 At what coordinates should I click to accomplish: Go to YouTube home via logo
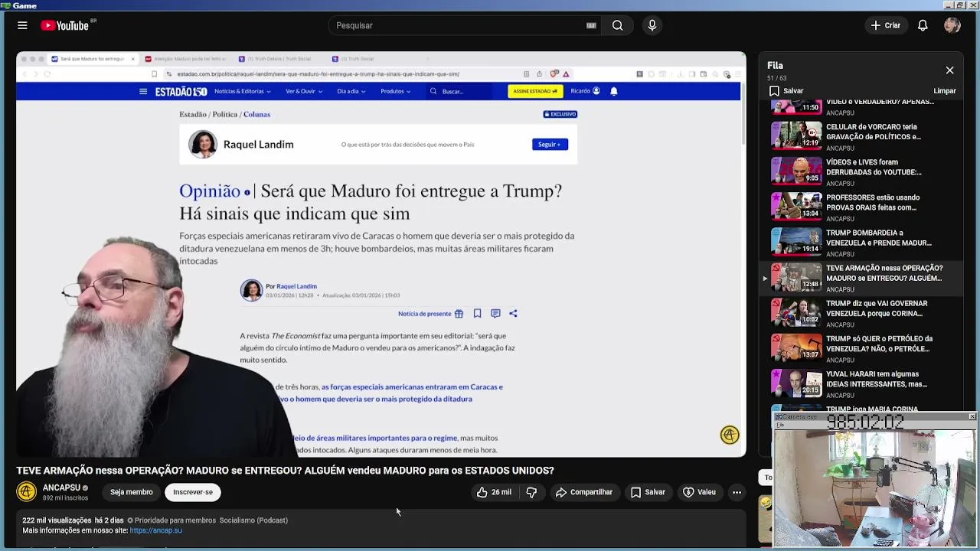click(65, 25)
